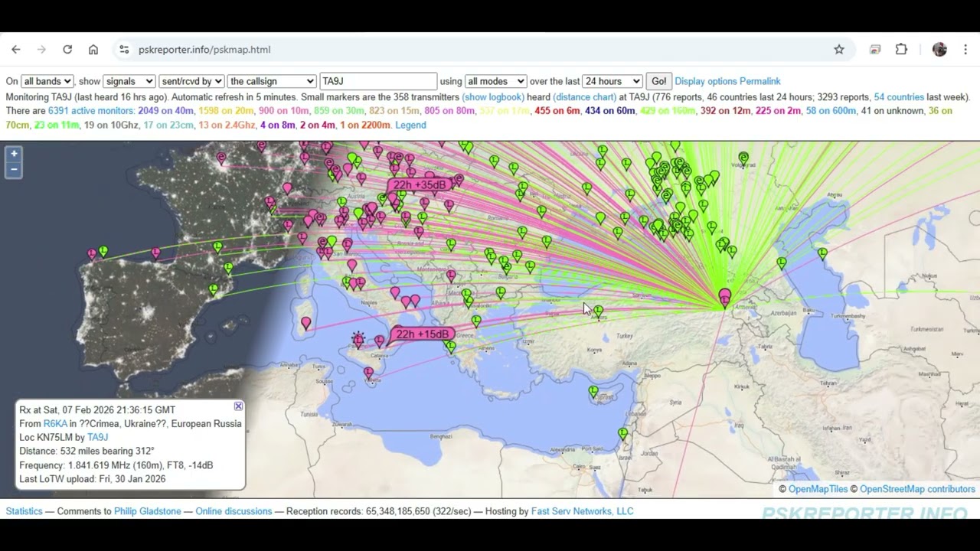Open the OpenMapTiles attribution link
Screen dimensions: 980x551
coord(818,489)
